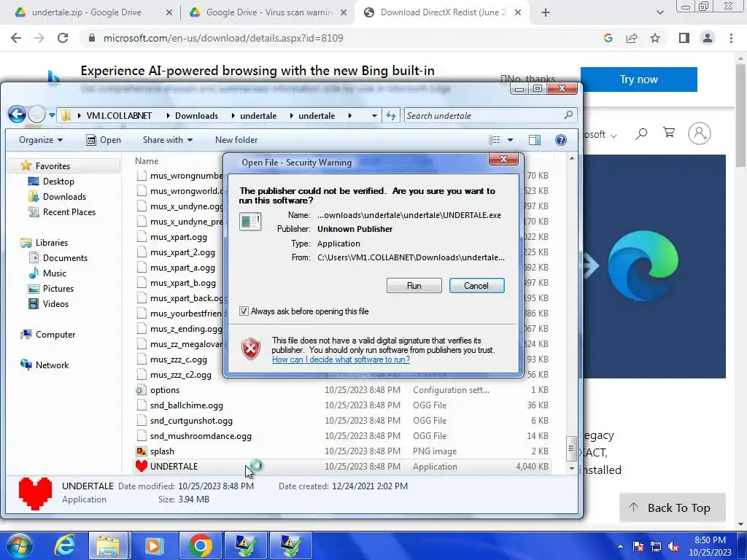Open Chrome tab search chevron
Viewport: 747px width, 560px height.
659,13
